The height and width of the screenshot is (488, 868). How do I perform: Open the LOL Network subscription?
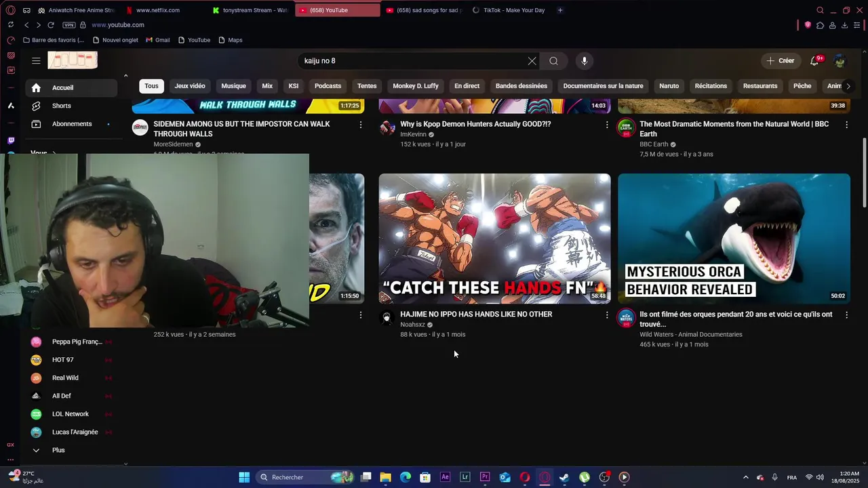tap(71, 414)
